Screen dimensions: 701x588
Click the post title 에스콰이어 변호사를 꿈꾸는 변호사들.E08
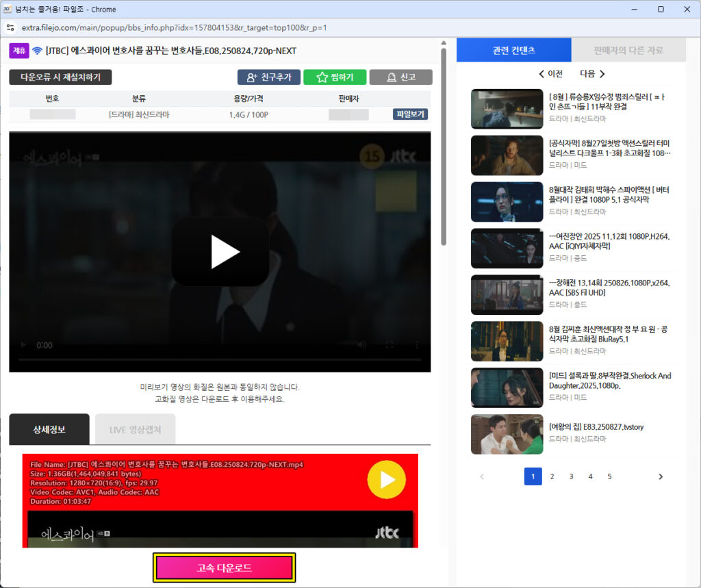click(170, 51)
